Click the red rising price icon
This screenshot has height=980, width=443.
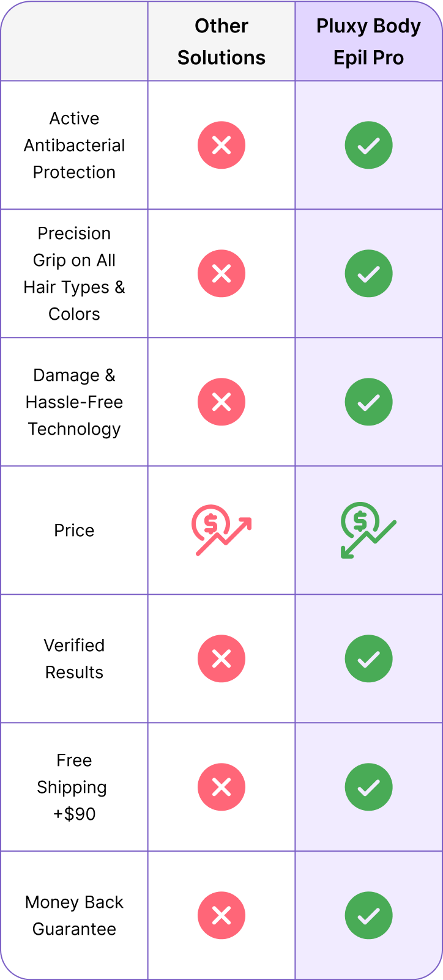point(221,530)
